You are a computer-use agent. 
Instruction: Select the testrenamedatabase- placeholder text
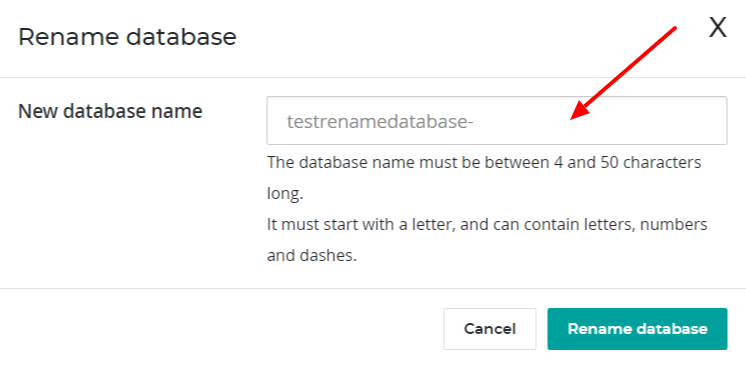380,122
